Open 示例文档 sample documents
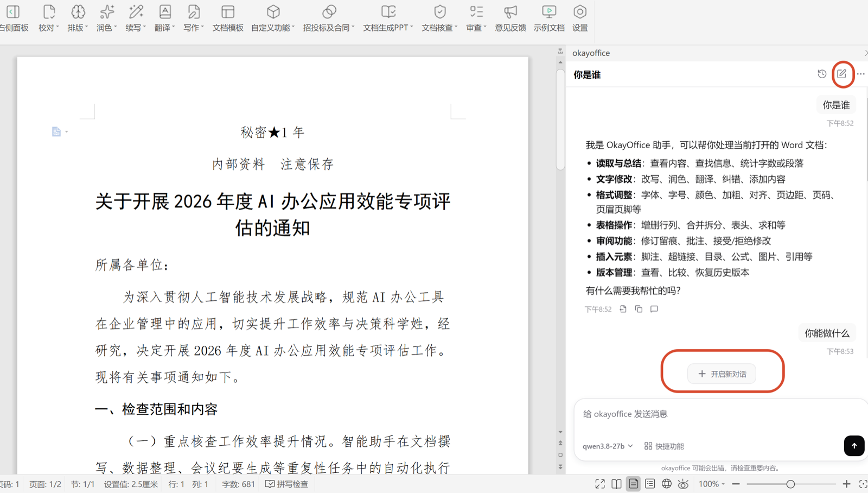868x493 pixels. click(x=549, y=18)
